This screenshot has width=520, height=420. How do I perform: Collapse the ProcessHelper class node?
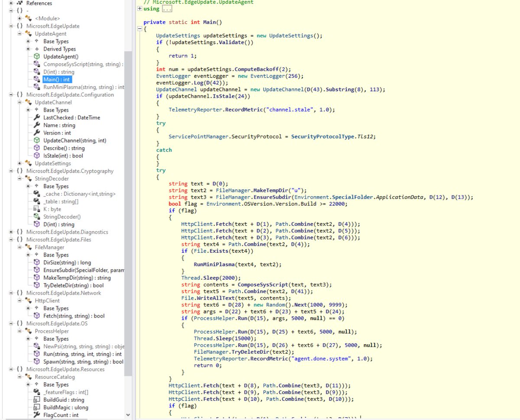coord(19,331)
